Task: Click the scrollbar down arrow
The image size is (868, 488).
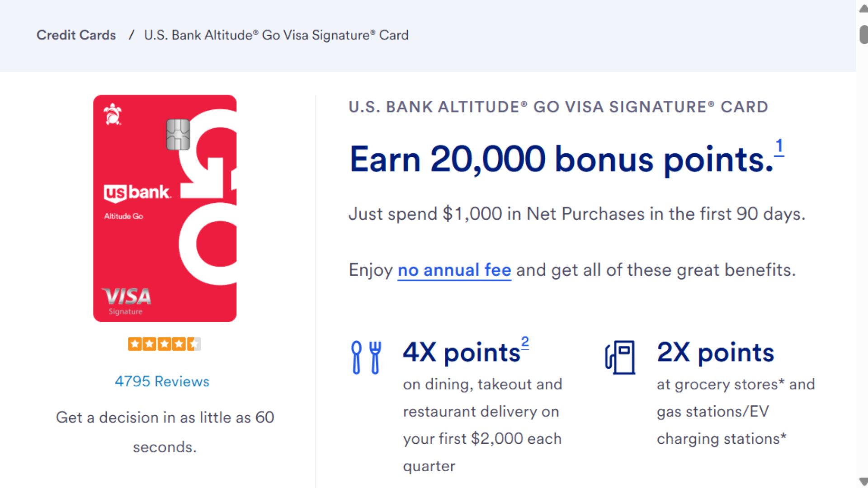Action: click(863, 481)
